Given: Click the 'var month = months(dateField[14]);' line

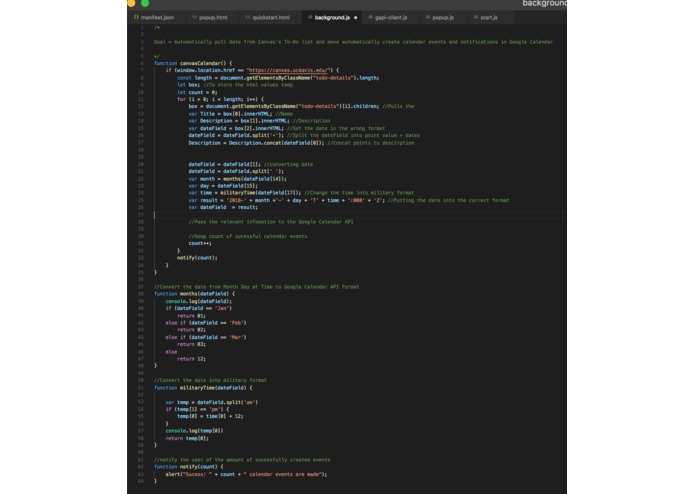Looking at the screenshot, I should [x=238, y=179].
